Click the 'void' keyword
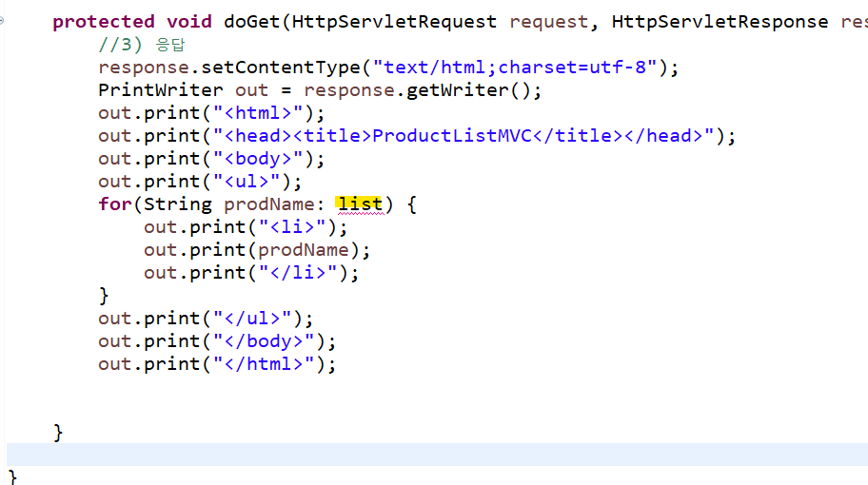868x485 pixels. click(189, 22)
